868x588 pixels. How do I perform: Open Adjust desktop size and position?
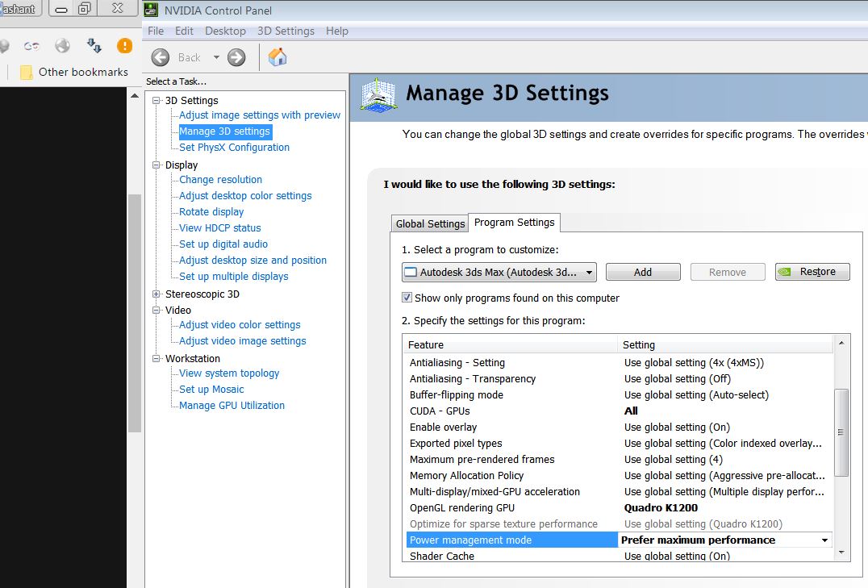point(252,260)
